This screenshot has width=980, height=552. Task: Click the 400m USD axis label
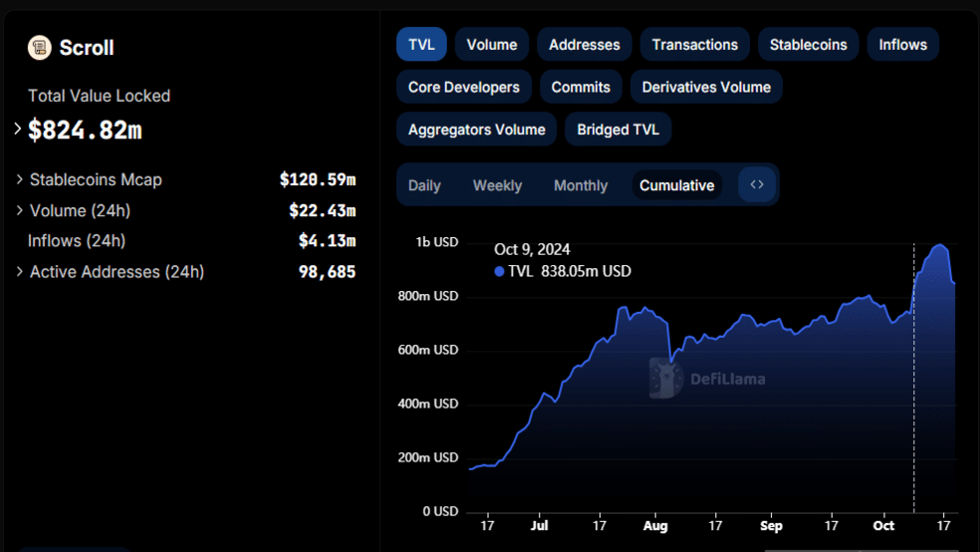click(x=428, y=404)
